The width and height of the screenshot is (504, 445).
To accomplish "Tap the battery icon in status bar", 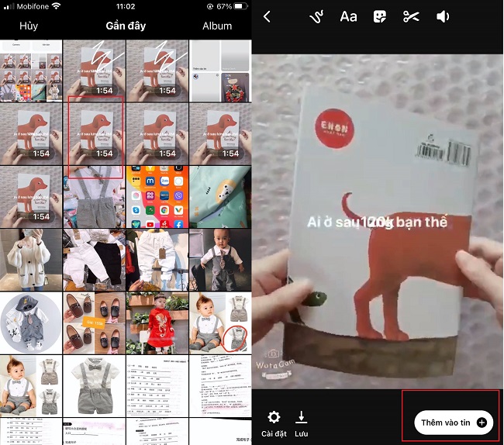I will (241, 6).
